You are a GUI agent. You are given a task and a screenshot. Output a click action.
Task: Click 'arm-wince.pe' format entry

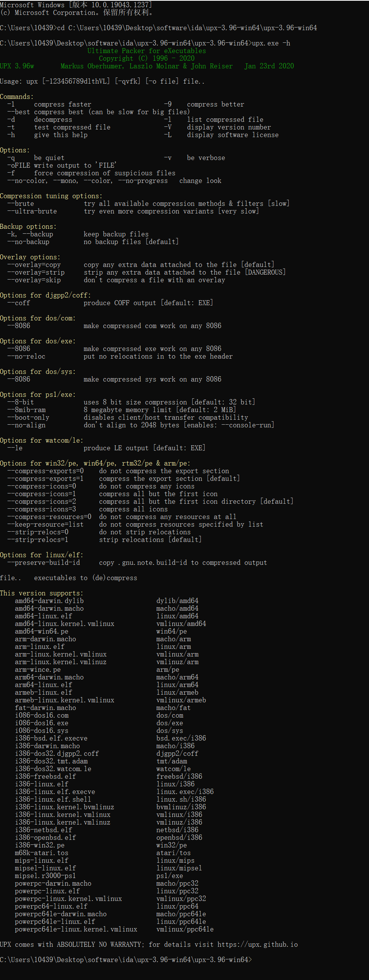[x=38, y=670]
